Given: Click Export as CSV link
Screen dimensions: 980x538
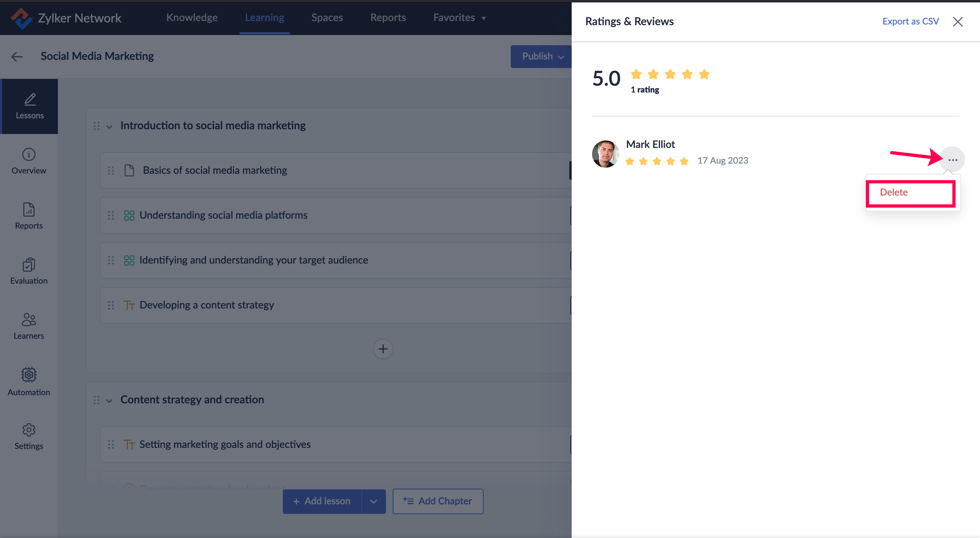Looking at the screenshot, I should coord(910,22).
